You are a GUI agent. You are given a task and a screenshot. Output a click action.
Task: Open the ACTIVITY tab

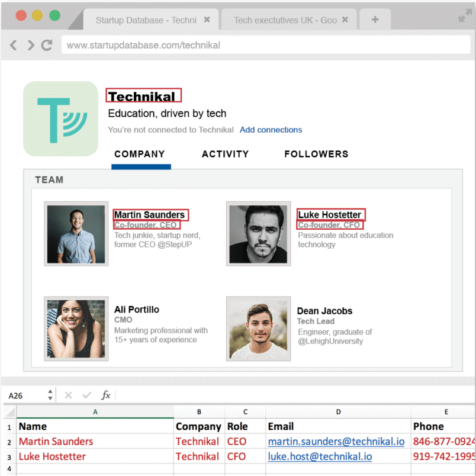225,154
